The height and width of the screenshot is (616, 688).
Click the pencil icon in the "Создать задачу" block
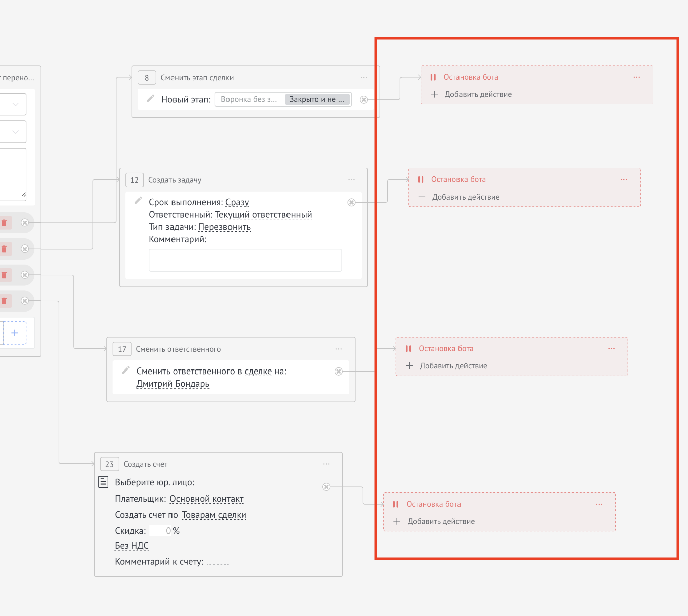pos(138,201)
